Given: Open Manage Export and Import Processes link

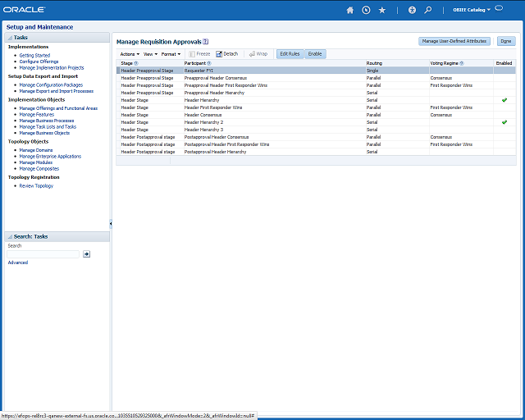Looking at the screenshot, I should (x=57, y=91).
